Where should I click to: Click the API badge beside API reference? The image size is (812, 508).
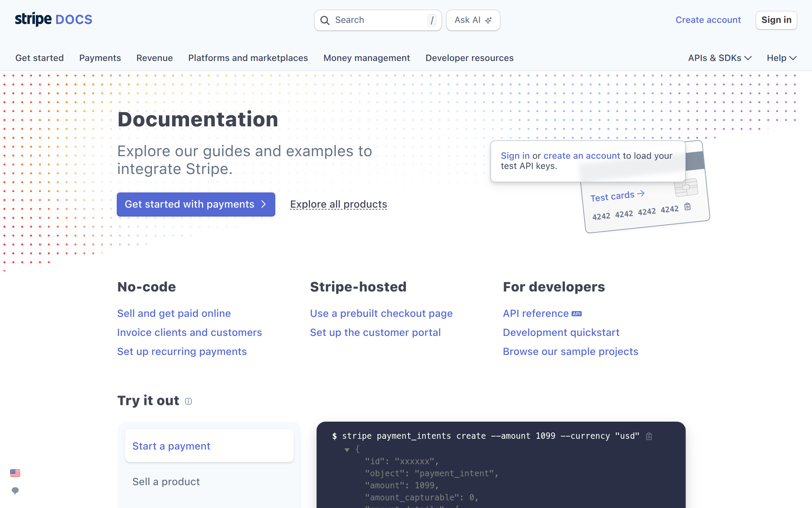(577, 313)
